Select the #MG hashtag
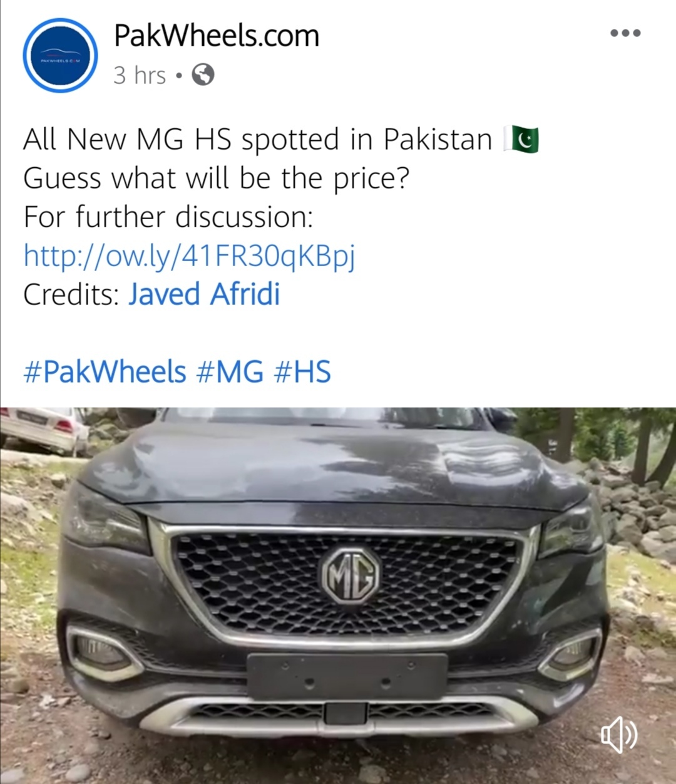Viewport: 676px width, 784px height. (230, 372)
